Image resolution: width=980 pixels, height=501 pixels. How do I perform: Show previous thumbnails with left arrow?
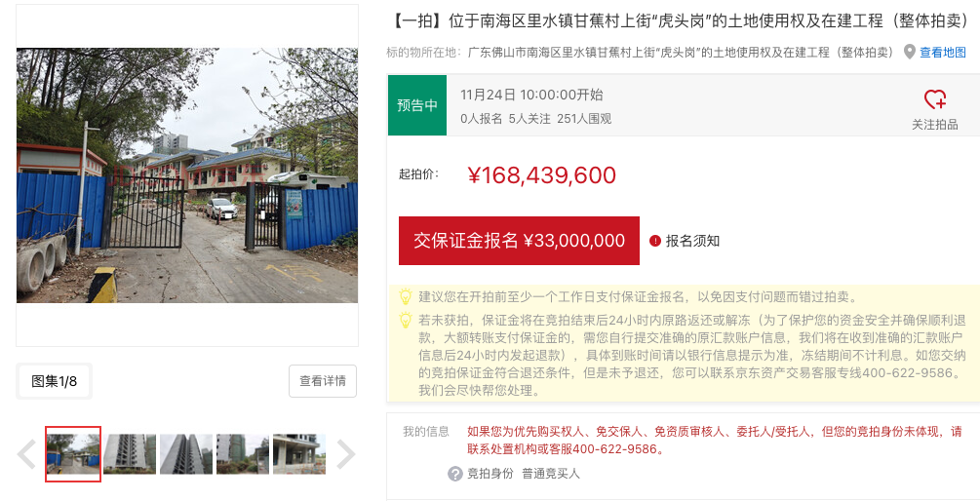(x=26, y=454)
